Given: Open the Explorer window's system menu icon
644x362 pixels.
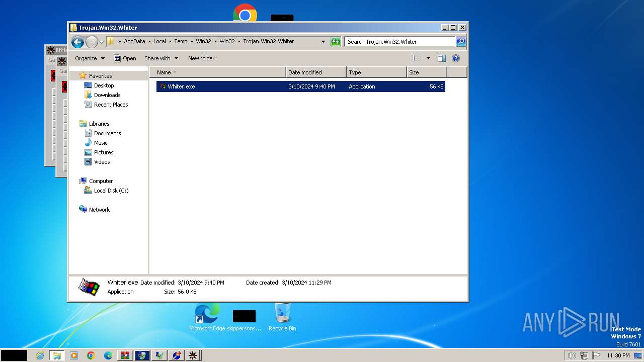Looking at the screenshot, I should tap(73, 28).
